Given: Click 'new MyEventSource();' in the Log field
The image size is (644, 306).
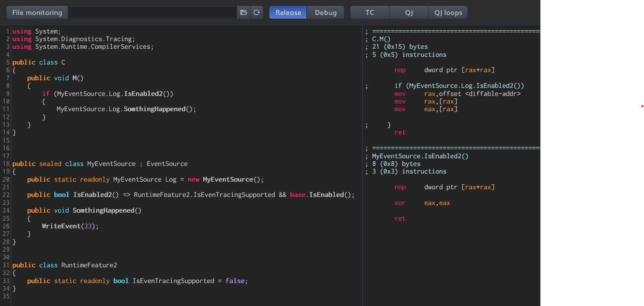Looking at the screenshot, I should point(226,180).
